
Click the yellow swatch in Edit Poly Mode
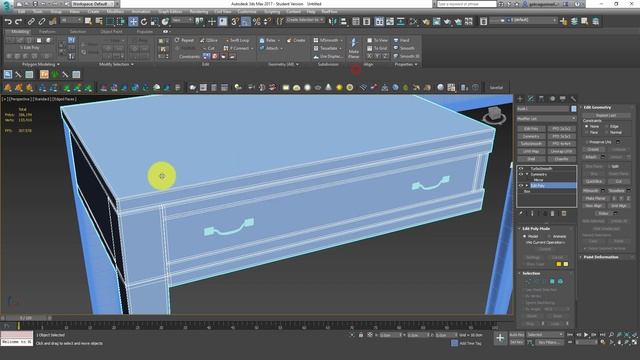pos(558,264)
